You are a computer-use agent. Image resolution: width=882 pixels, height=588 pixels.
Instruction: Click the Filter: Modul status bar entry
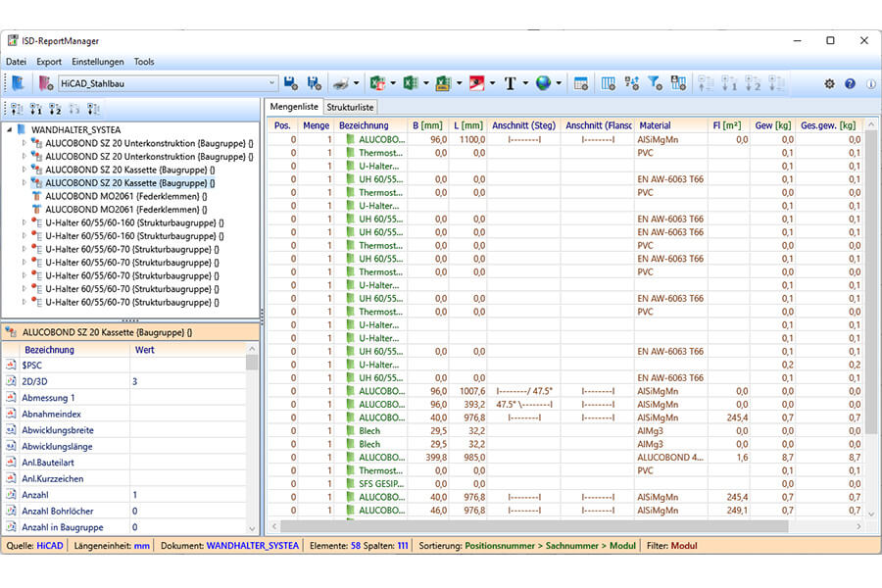[x=671, y=546]
